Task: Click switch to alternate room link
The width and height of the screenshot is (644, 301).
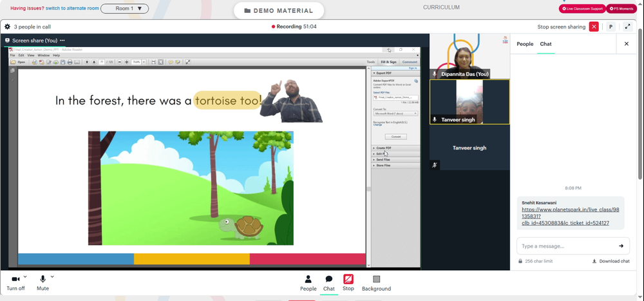Action: pyautogui.click(x=72, y=8)
